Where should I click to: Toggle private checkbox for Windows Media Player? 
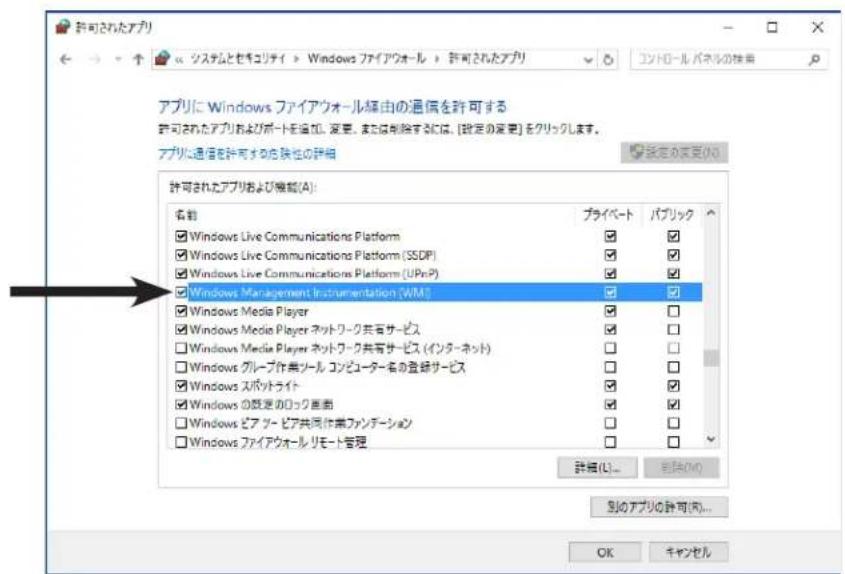[x=610, y=311]
